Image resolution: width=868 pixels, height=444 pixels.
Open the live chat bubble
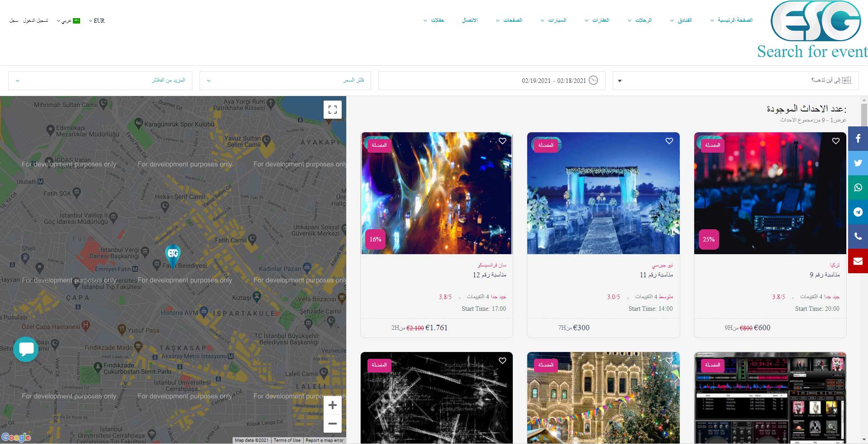click(x=26, y=349)
